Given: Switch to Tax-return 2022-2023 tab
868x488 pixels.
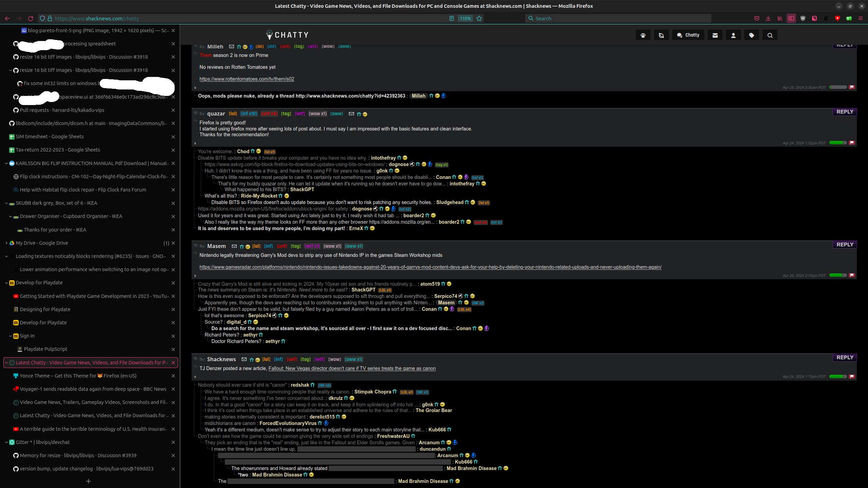Looking at the screenshot, I should click(88, 150).
